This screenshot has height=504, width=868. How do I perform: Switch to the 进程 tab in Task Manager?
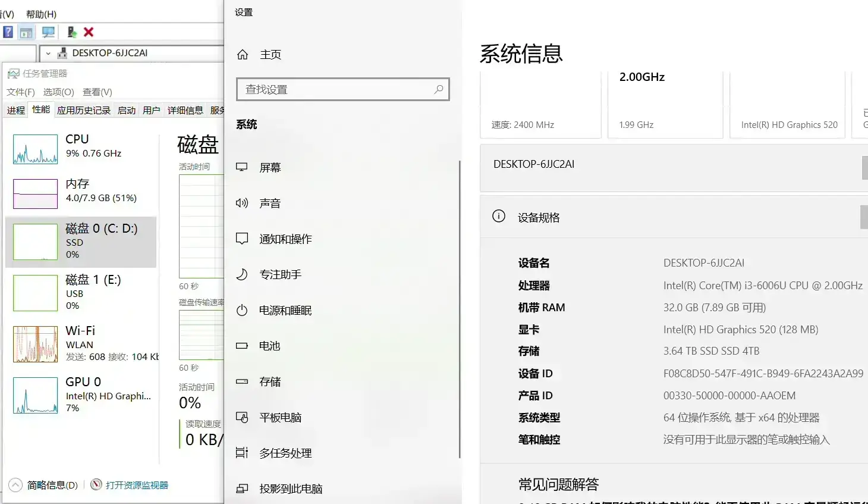15,109
